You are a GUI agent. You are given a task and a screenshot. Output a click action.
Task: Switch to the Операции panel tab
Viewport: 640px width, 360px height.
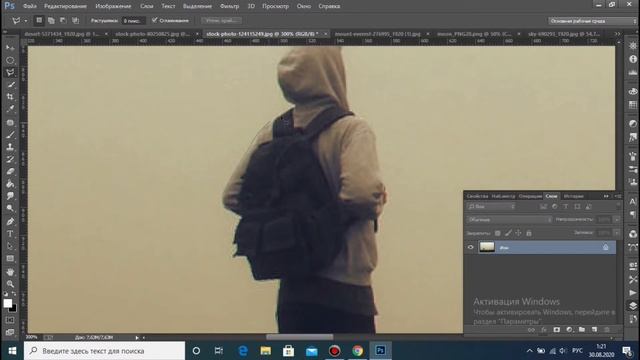click(x=530, y=196)
